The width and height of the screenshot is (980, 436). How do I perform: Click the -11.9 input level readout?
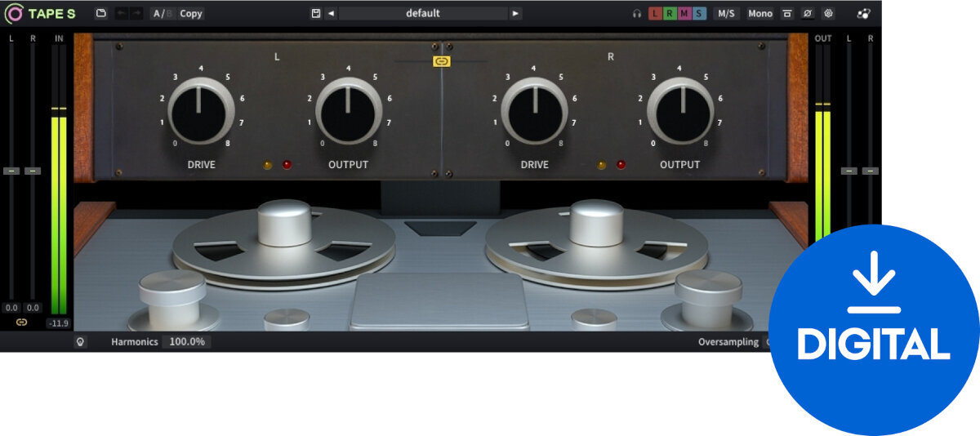pos(58,323)
